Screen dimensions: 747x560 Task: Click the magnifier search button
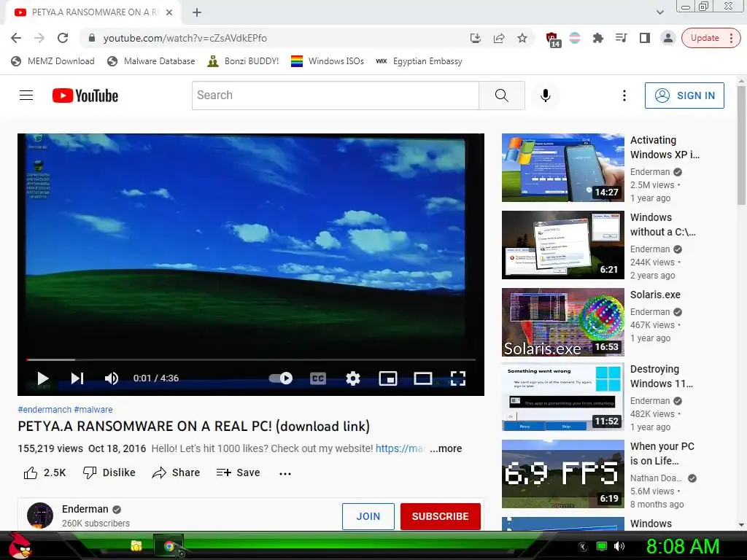pos(502,96)
